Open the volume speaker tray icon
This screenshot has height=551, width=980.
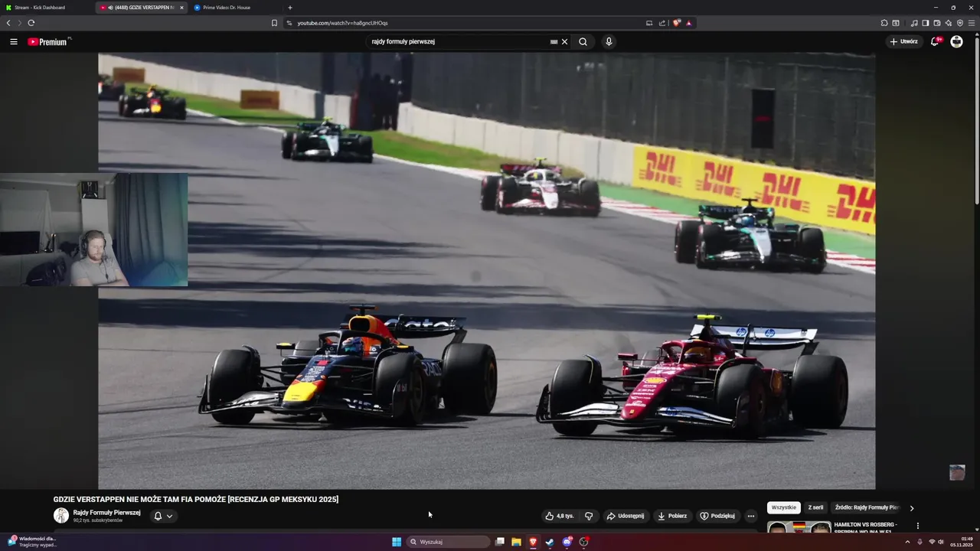click(x=941, y=542)
